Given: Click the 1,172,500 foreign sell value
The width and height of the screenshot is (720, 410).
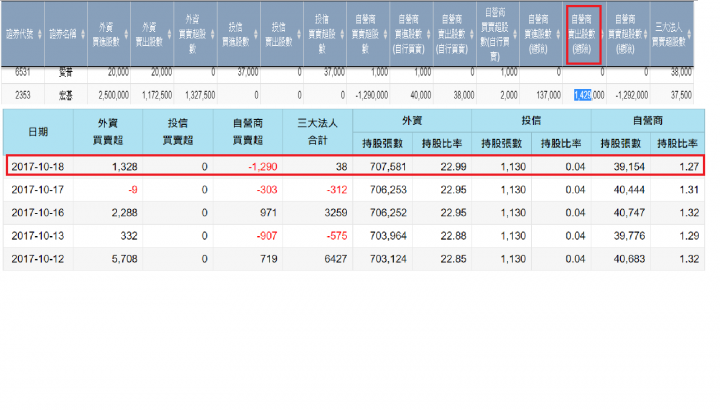Looking at the screenshot, I should click(x=157, y=95).
